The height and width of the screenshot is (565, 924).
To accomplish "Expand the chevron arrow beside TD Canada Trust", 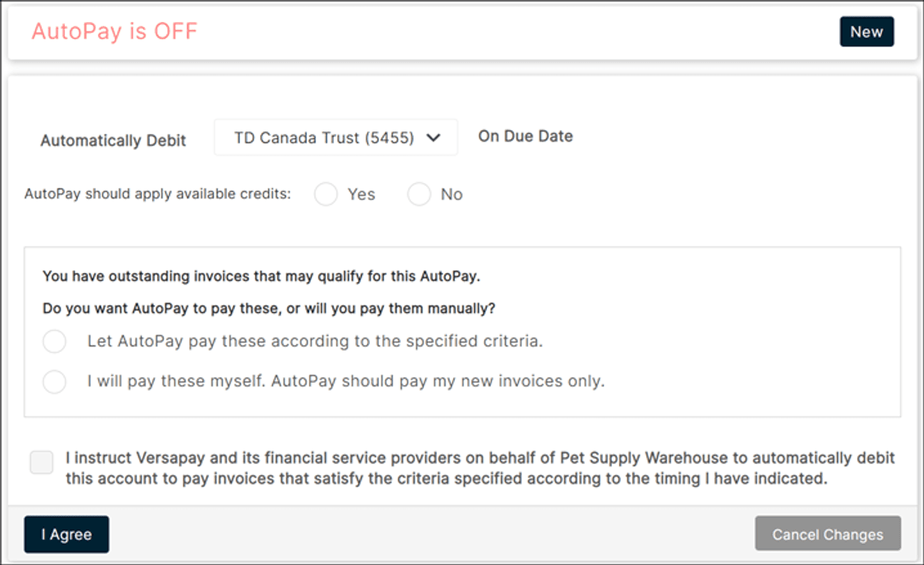I will click(433, 138).
